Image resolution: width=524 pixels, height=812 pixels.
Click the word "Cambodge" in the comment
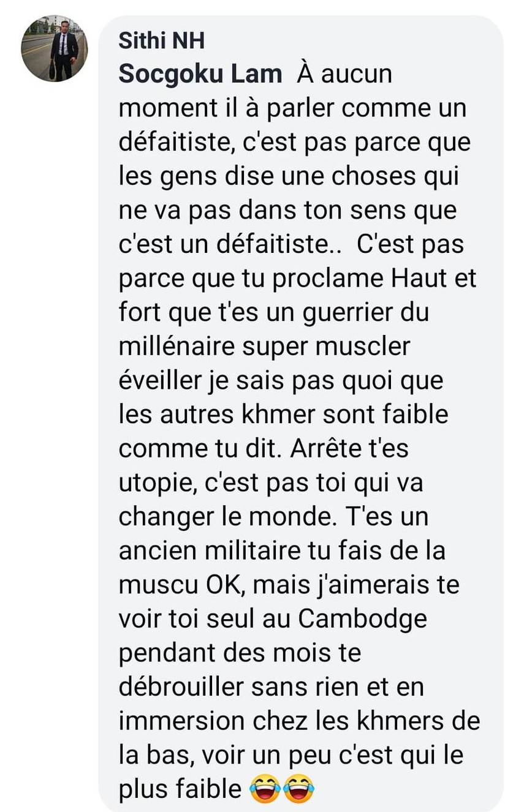click(362, 618)
